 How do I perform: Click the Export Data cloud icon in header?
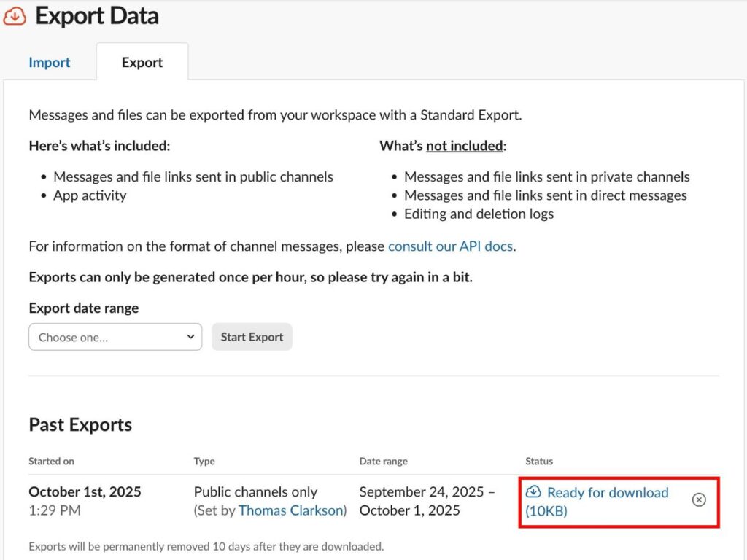[15, 16]
